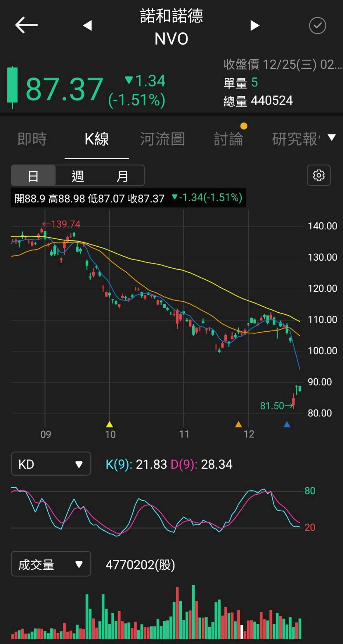Open the 研究報 tab
This screenshot has height=644, width=343.
(296, 139)
